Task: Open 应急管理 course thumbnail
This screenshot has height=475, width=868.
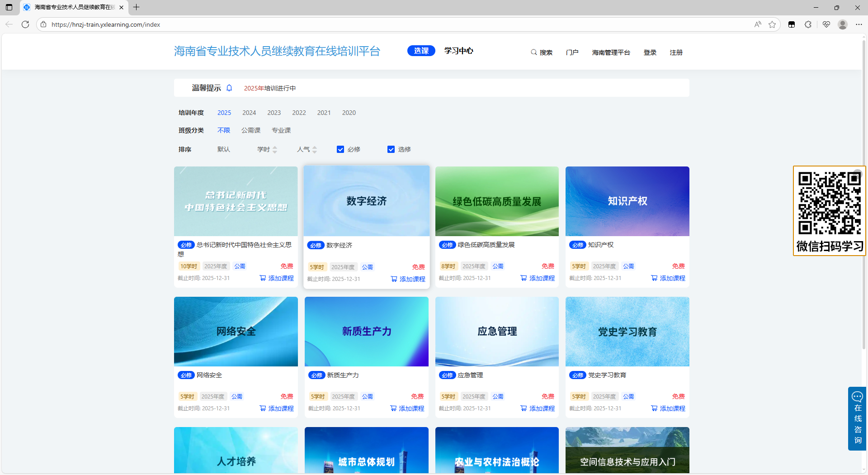Action: (x=497, y=332)
